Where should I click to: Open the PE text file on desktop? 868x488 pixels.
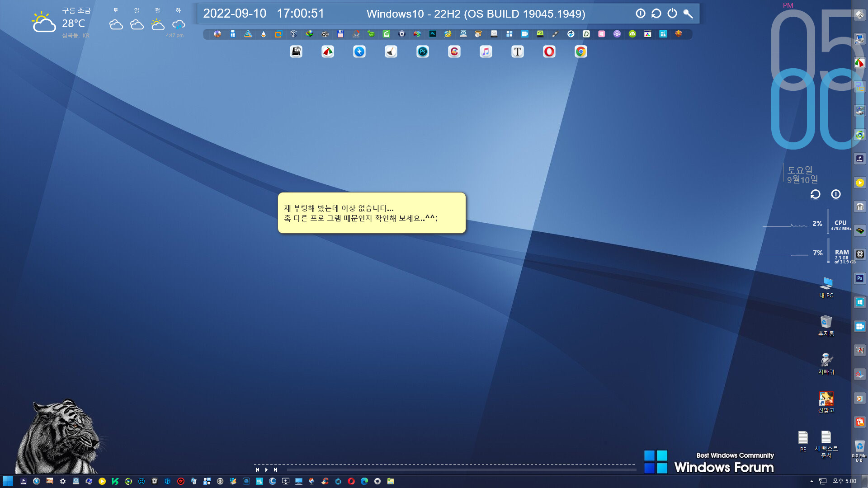pos(803,441)
